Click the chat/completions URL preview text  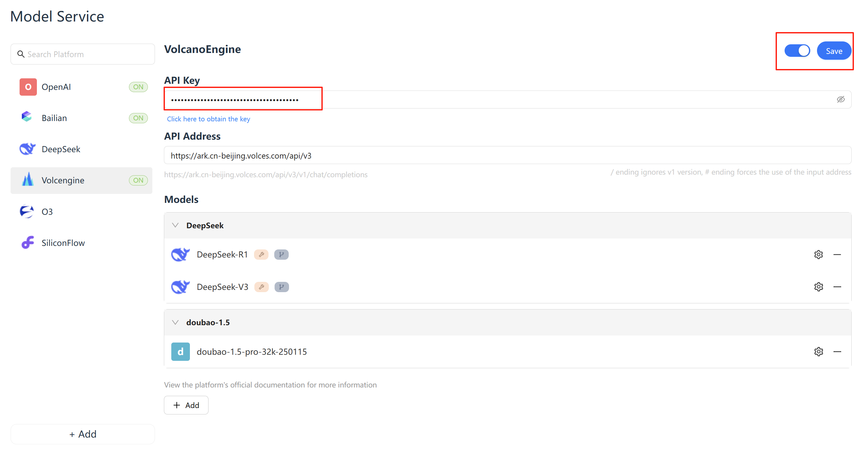(266, 174)
